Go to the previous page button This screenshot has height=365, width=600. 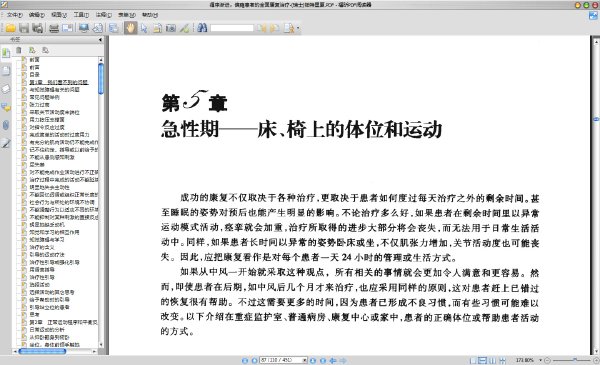pyautogui.click(x=254, y=360)
